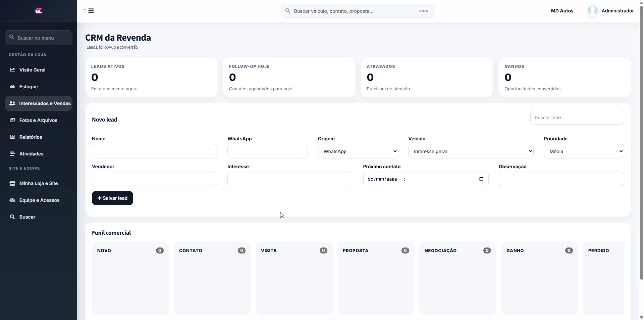Open the calendar picker in Próximo contato
The width and height of the screenshot is (644, 320).
[481, 179]
